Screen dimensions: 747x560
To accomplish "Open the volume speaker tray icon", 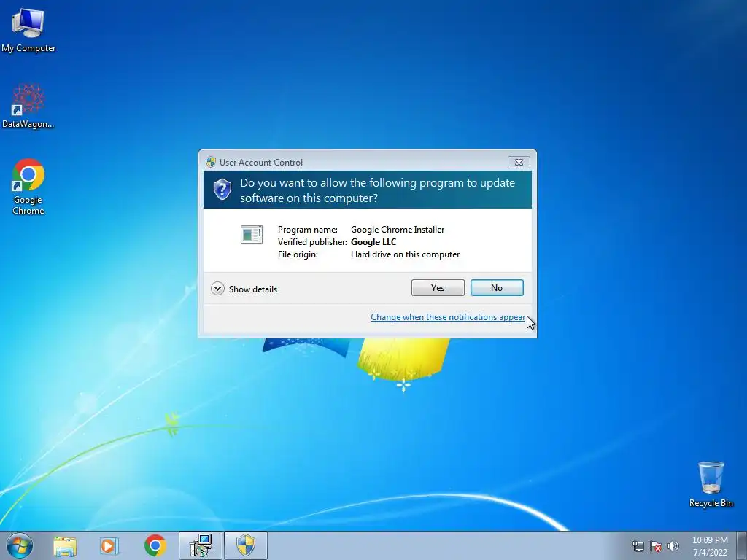I will [x=673, y=546].
